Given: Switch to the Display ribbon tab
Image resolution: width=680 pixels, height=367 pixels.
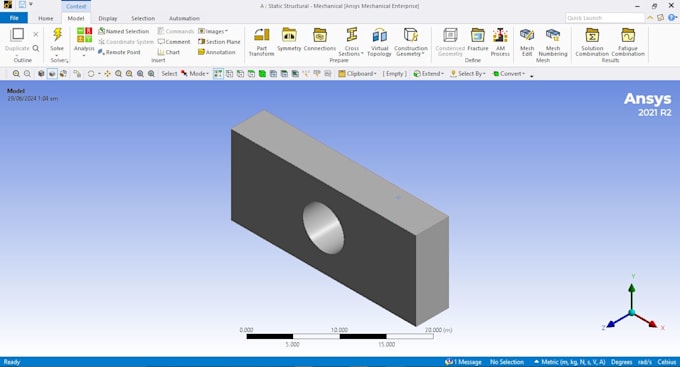Looking at the screenshot, I should tap(108, 18).
